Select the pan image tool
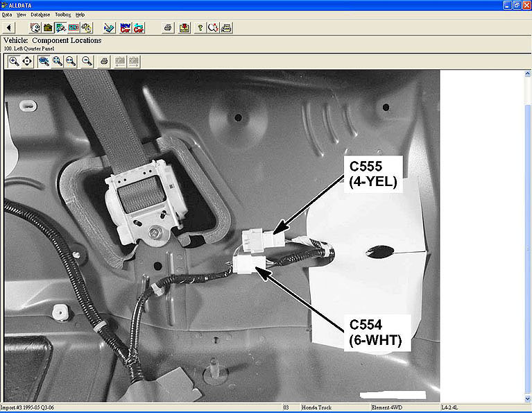The height and width of the screenshot is (413, 532). tap(27, 61)
